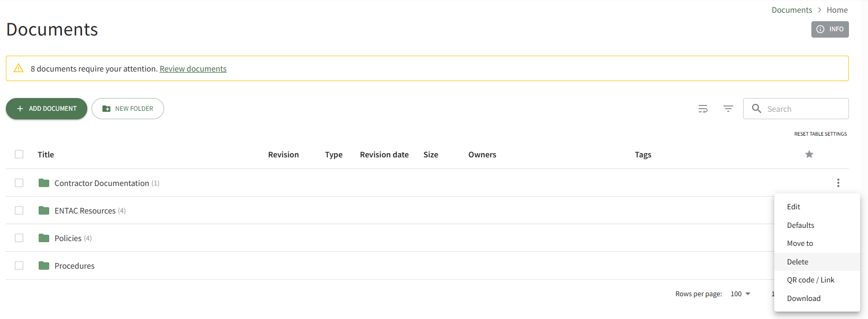The image size is (868, 319).
Task: Open the filter list icon
Action: (x=728, y=109)
